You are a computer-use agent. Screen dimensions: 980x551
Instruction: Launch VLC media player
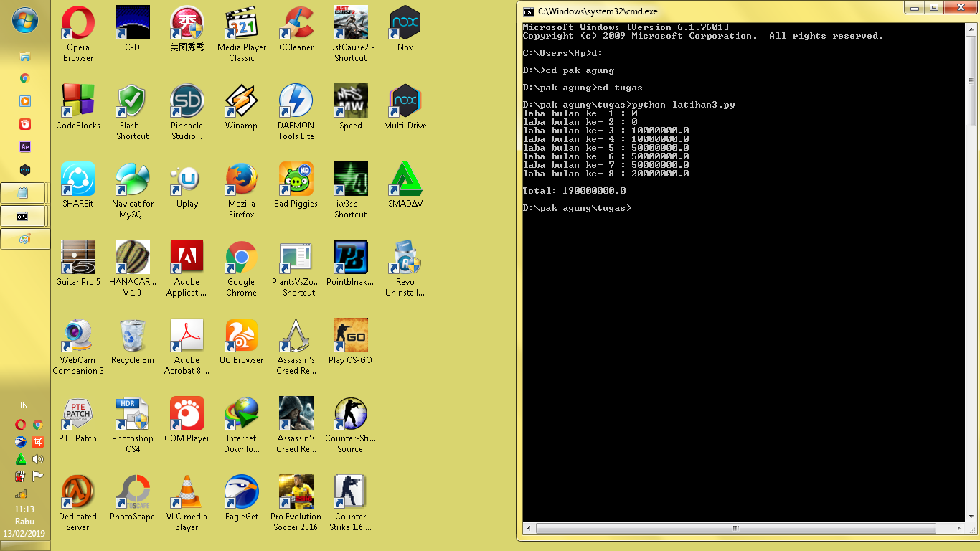pos(187,491)
